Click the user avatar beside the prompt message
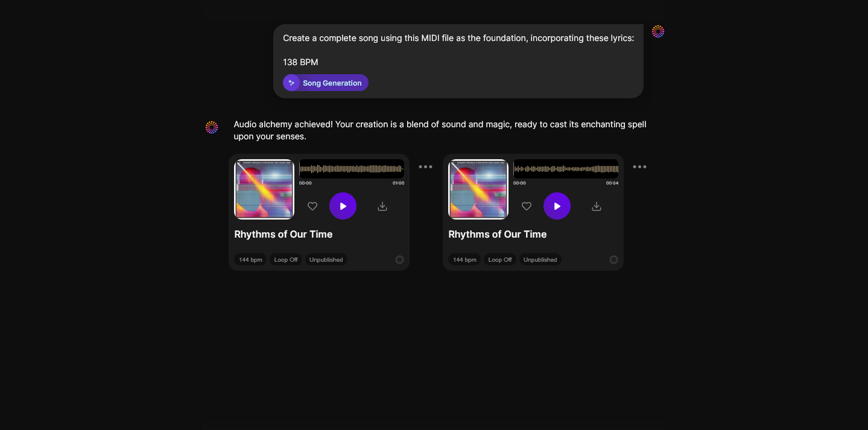868x430 pixels. 658,31
